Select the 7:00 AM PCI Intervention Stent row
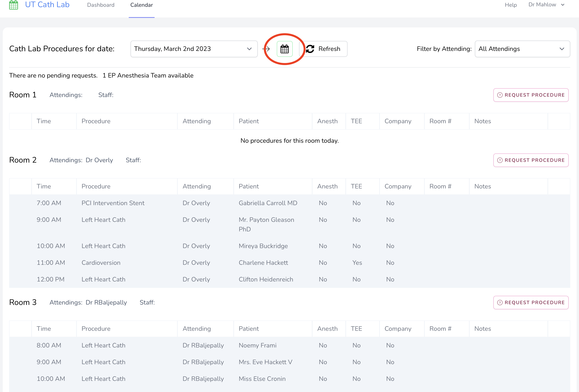The width and height of the screenshot is (579, 392). pyautogui.click(x=113, y=203)
